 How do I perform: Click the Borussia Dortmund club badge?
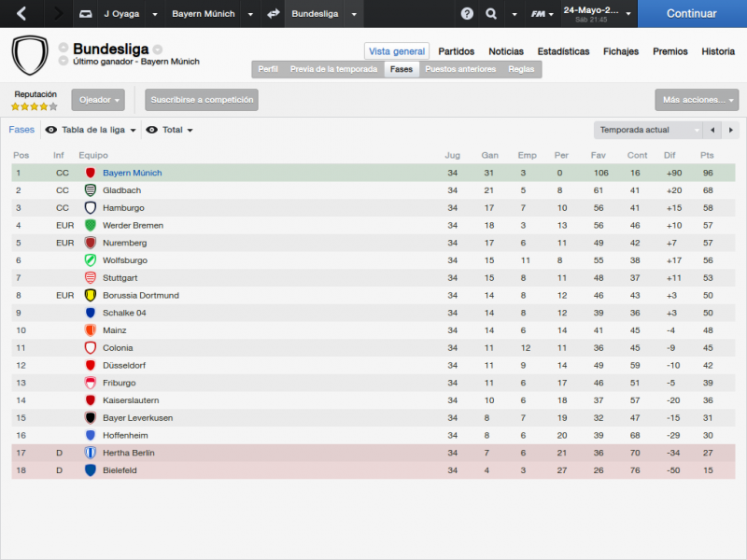coord(90,295)
